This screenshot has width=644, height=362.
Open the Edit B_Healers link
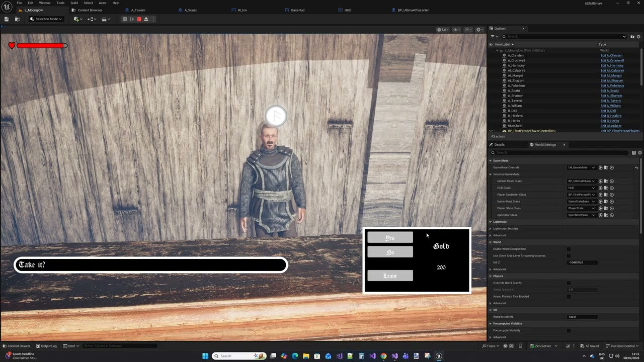pyautogui.click(x=612, y=116)
